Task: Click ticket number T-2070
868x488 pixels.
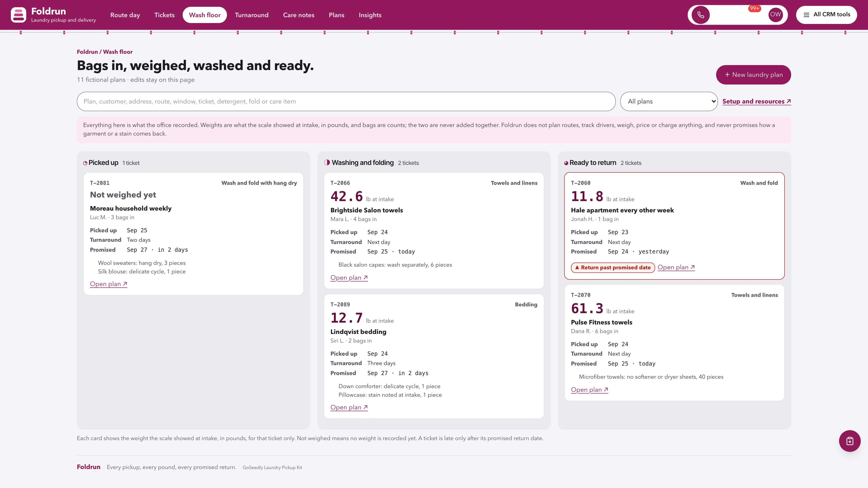Action: tap(580, 295)
